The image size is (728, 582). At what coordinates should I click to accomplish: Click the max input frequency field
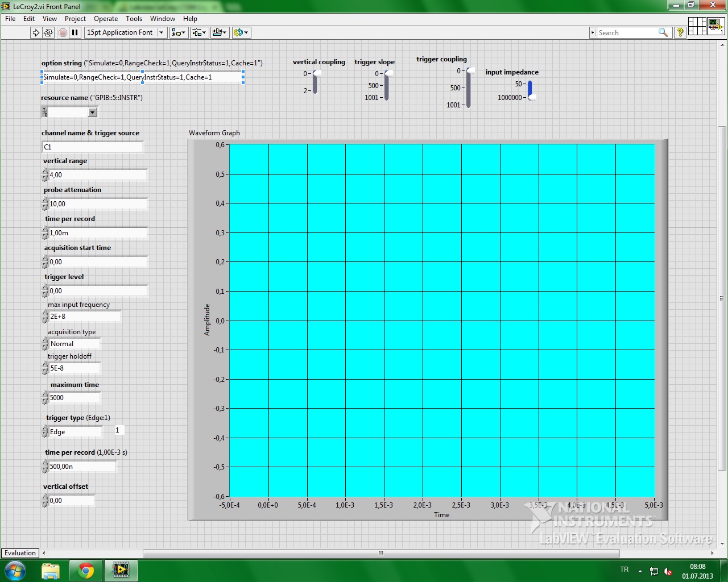pos(85,317)
